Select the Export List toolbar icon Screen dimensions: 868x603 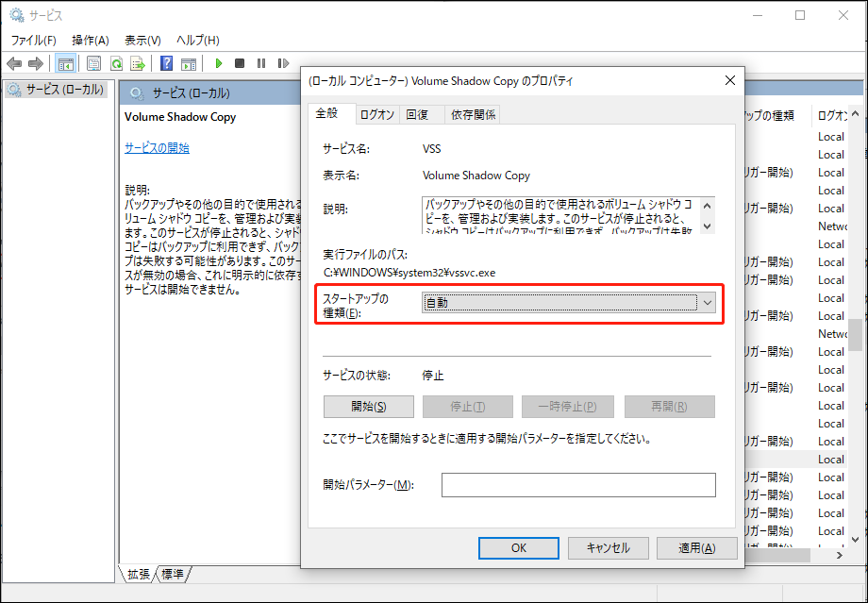pos(137,63)
